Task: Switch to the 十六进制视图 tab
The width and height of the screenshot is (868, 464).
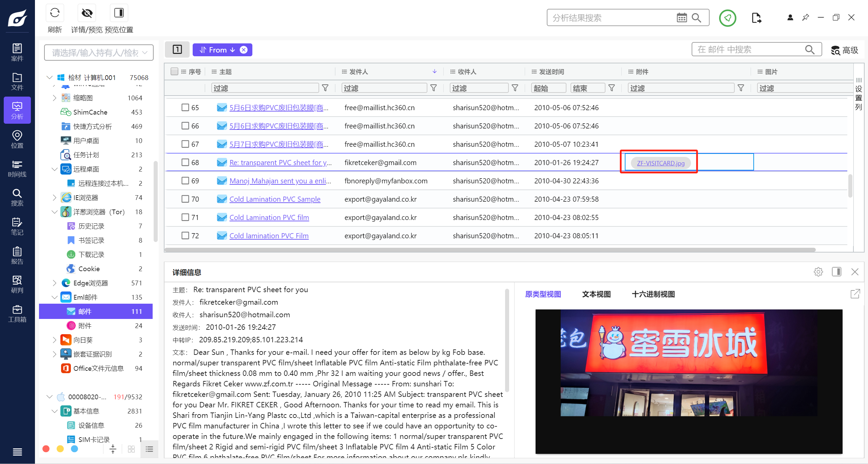Action: tap(653, 294)
